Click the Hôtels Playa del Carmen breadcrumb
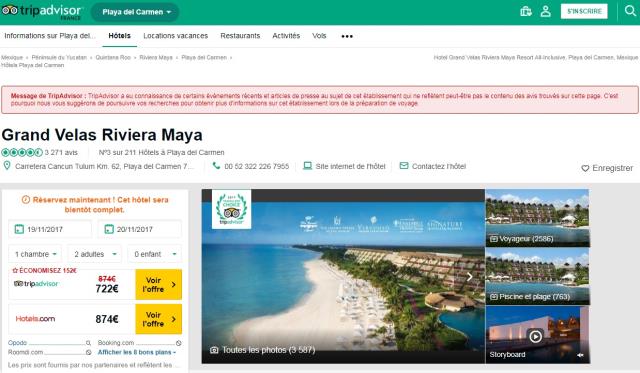Viewport: 640px width, 373px height. [33, 65]
